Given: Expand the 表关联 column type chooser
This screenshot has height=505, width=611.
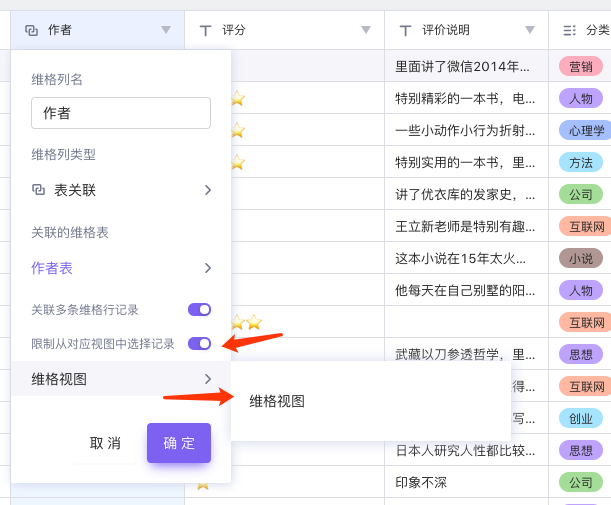Looking at the screenshot, I should [x=207, y=190].
